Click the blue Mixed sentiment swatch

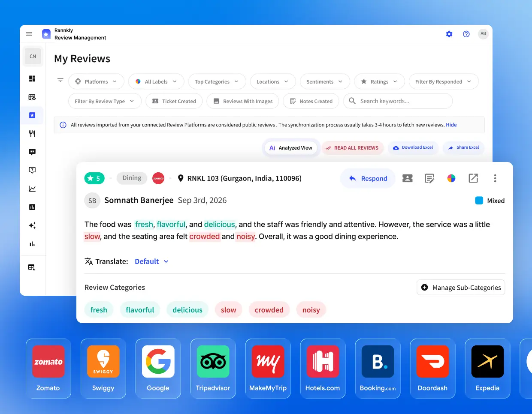pyautogui.click(x=479, y=201)
